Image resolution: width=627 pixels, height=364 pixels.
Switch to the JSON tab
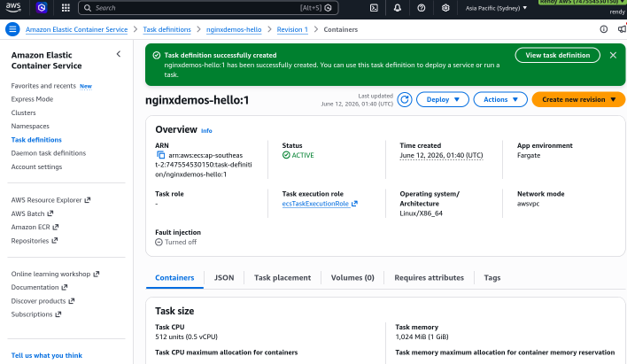click(x=224, y=277)
